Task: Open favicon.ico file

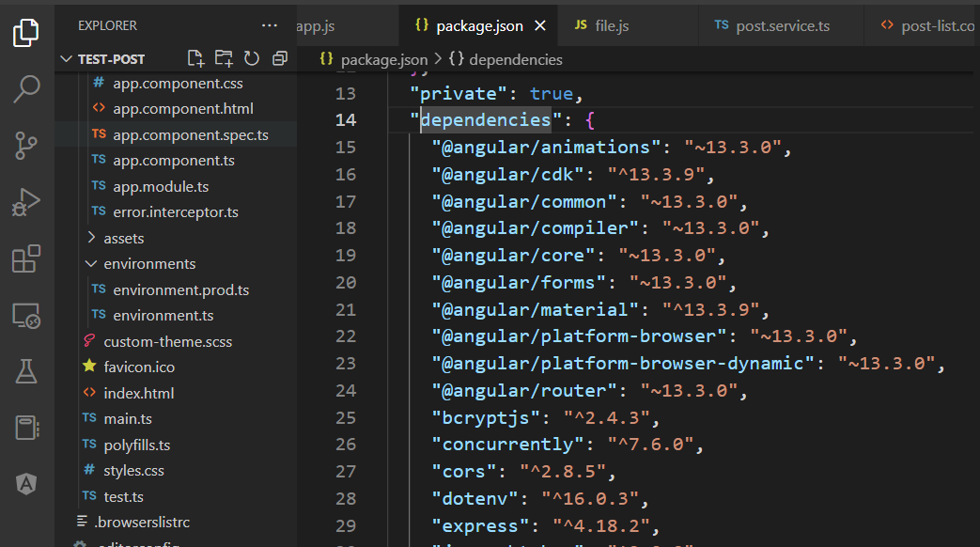Action: tap(139, 367)
